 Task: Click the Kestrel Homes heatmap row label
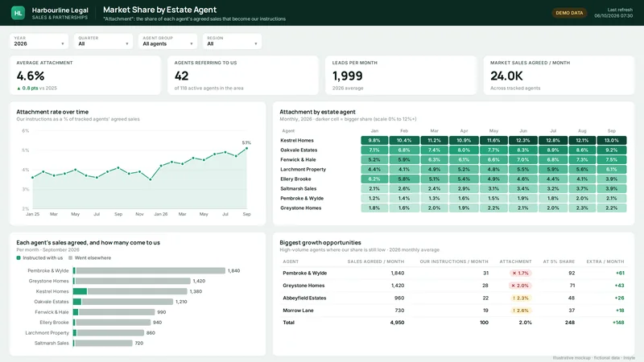(297, 140)
